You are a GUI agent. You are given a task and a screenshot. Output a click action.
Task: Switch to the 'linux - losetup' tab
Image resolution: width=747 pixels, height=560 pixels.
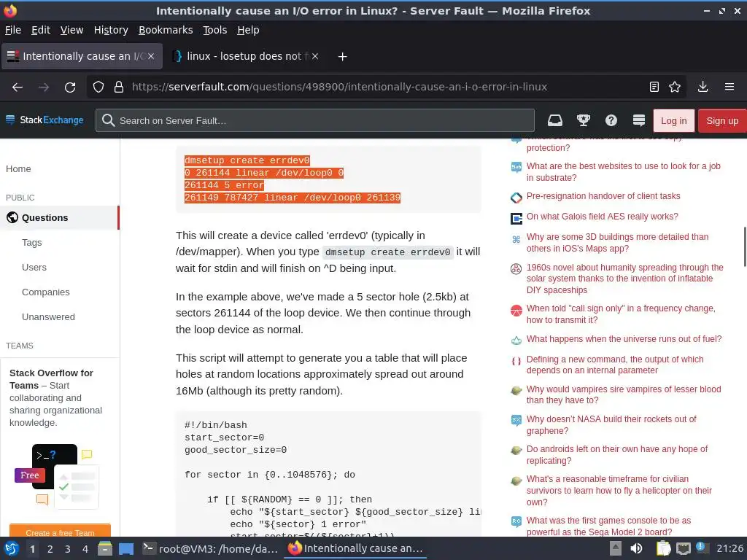[x=245, y=56]
